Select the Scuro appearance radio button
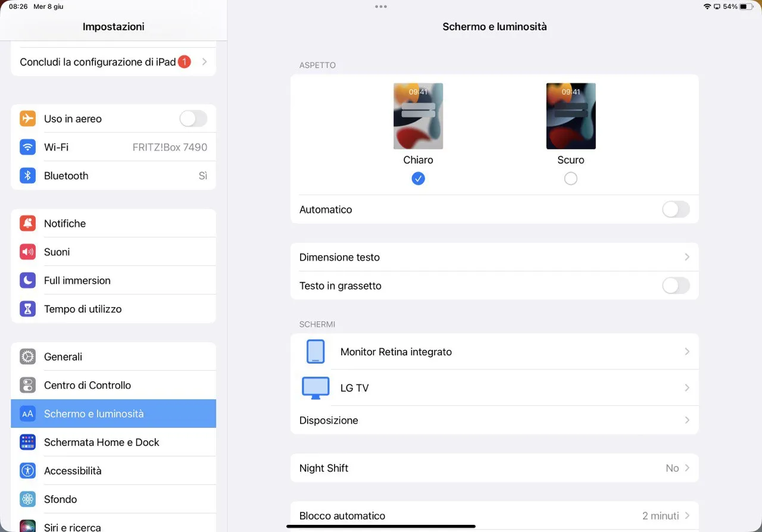 pos(570,178)
